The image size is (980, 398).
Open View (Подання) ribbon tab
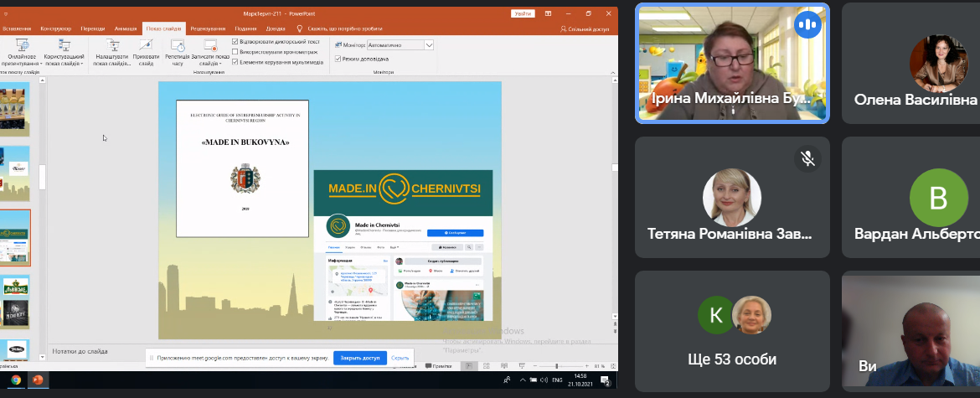(x=245, y=28)
